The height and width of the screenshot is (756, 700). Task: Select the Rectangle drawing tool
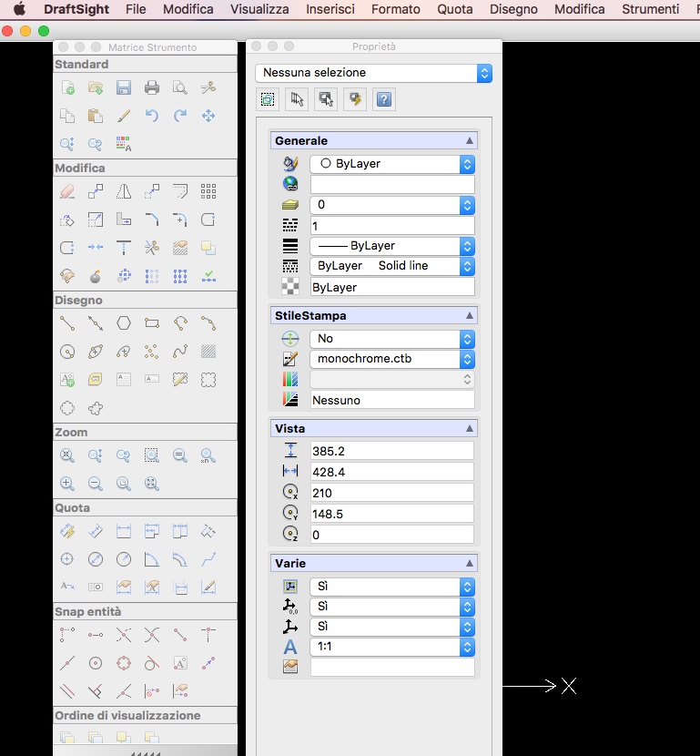152,323
